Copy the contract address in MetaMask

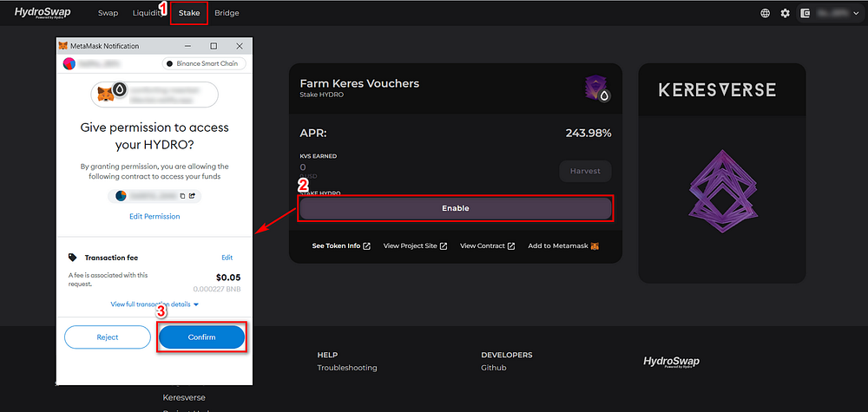pos(181,196)
